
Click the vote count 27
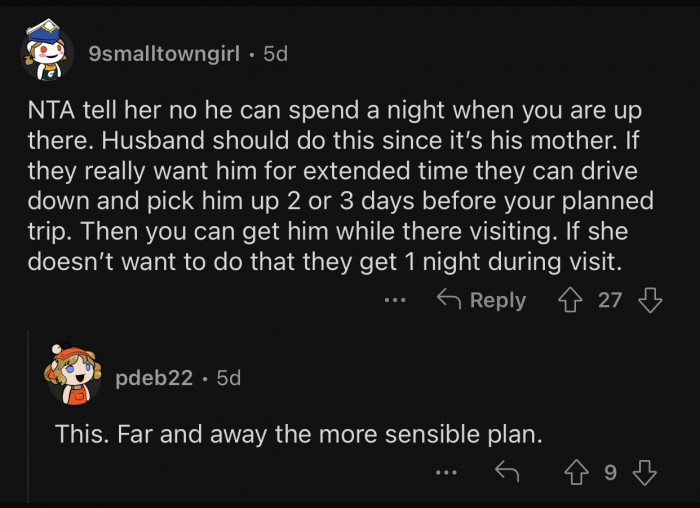pos(610,300)
